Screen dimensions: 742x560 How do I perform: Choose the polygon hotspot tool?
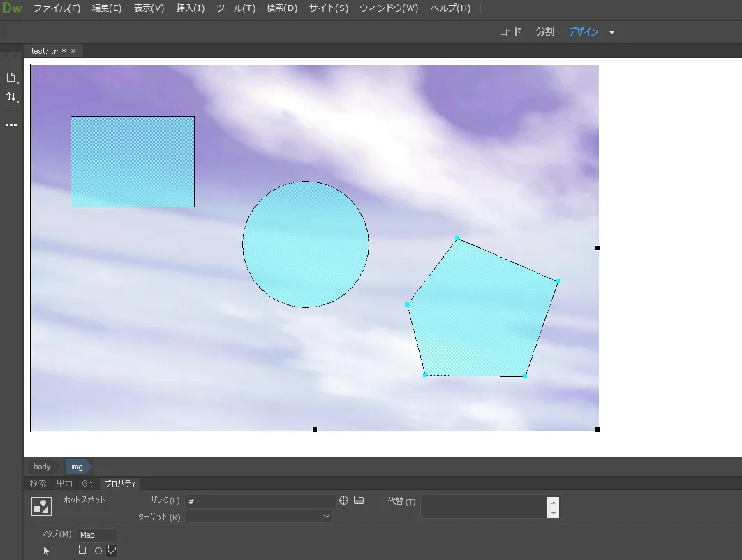(112, 550)
